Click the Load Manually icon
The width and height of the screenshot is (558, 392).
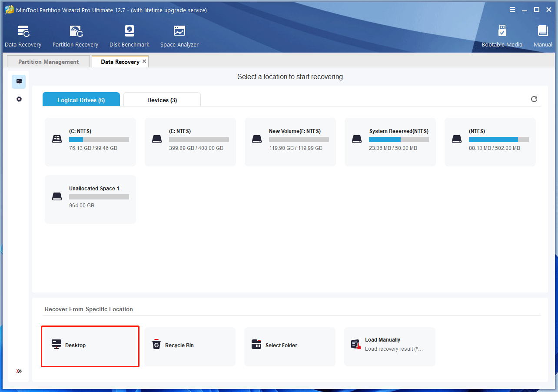[x=356, y=344]
